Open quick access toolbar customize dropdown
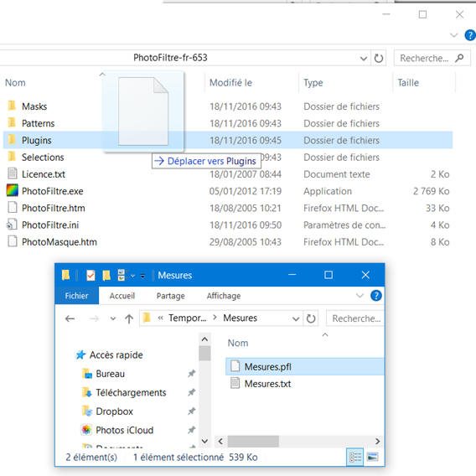Viewport: 476px width, 476px height. [x=142, y=276]
